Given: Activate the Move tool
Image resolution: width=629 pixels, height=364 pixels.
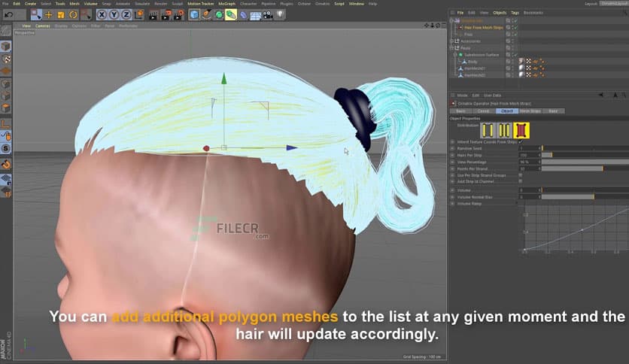Looking at the screenshot, I should coord(49,15).
